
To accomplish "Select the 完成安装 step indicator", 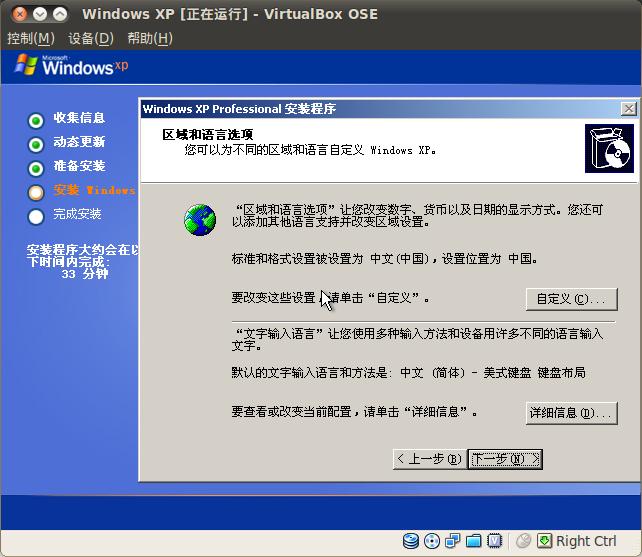I will click(36, 216).
